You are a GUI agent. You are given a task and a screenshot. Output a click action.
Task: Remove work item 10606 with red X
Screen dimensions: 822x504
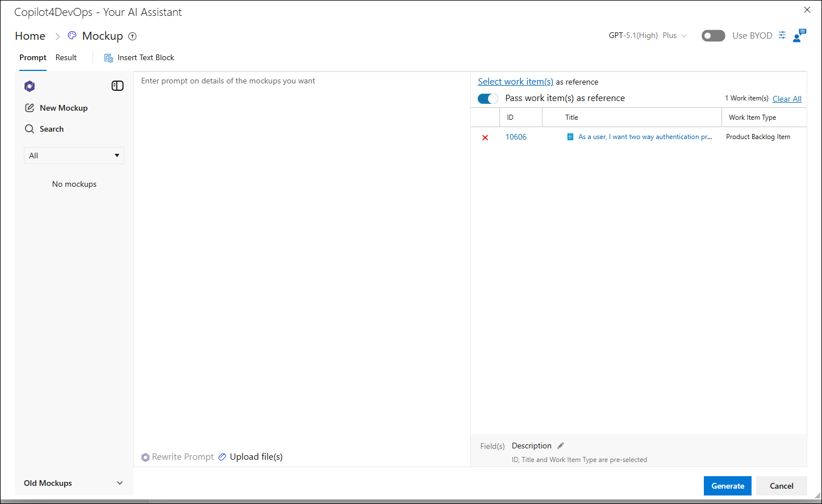(x=485, y=137)
